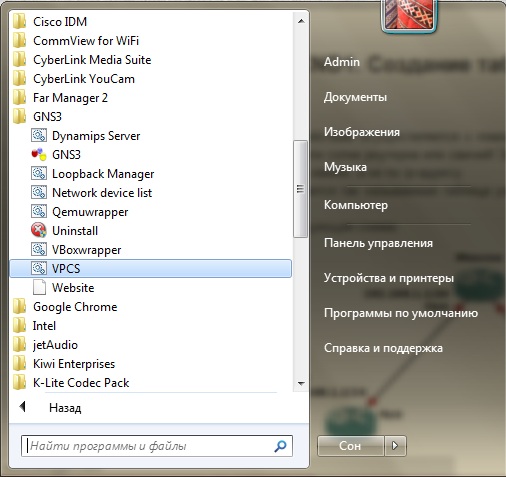Click the search magnifier icon
The height and width of the screenshot is (477, 506).
click(x=280, y=446)
